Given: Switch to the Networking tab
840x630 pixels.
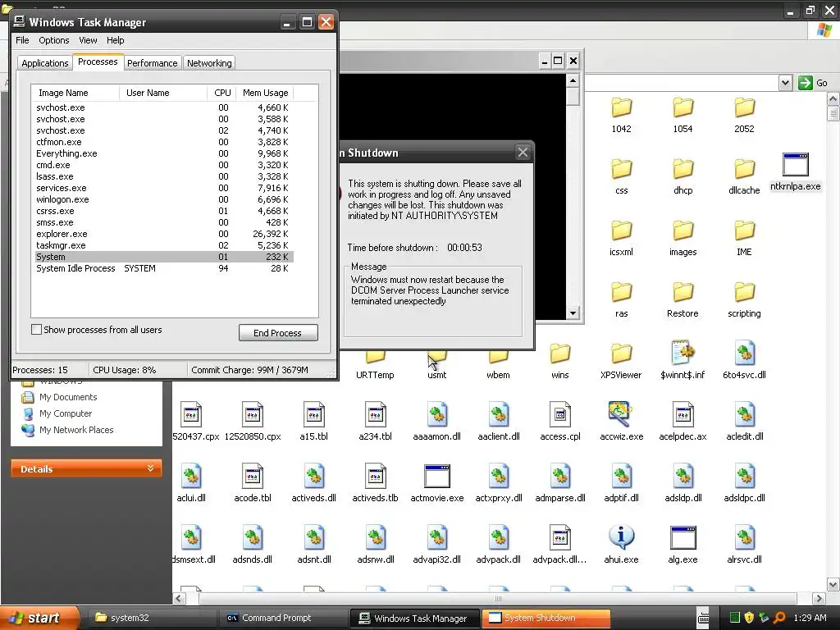Looking at the screenshot, I should tap(209, 63).
